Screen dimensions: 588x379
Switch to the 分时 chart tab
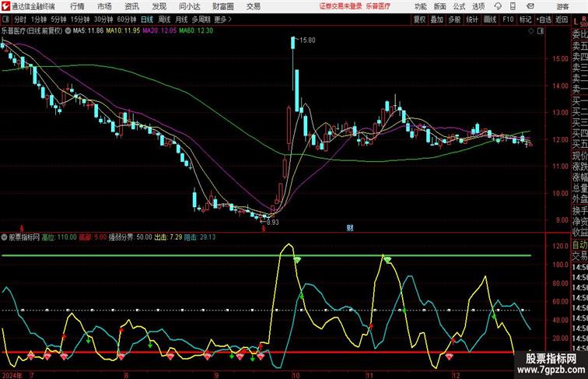[20, 19]
